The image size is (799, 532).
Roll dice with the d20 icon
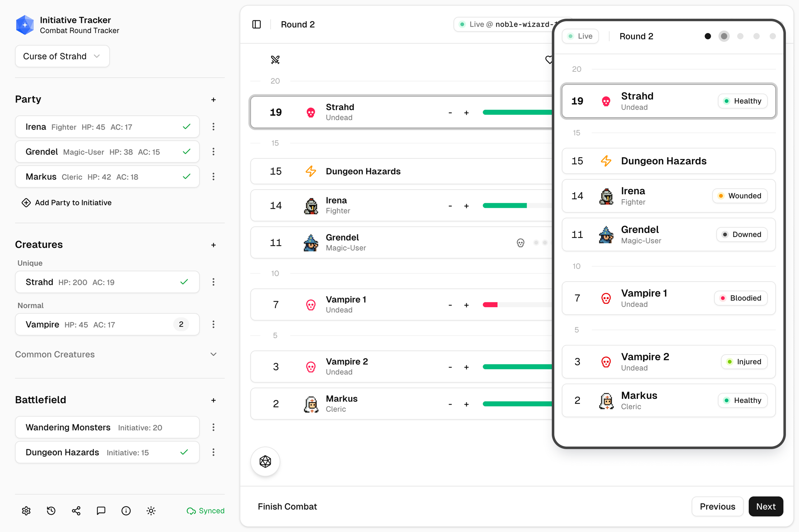coord(265,462)
